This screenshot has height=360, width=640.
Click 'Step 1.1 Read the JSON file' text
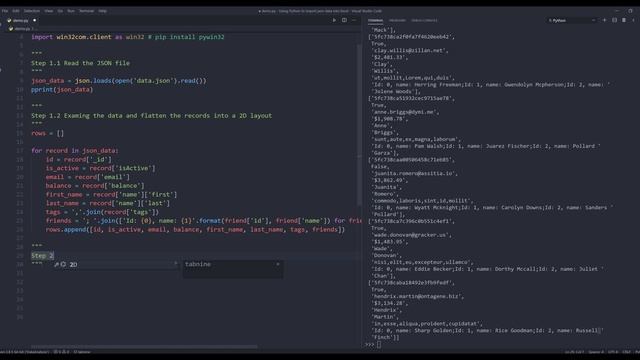(80, 63)
